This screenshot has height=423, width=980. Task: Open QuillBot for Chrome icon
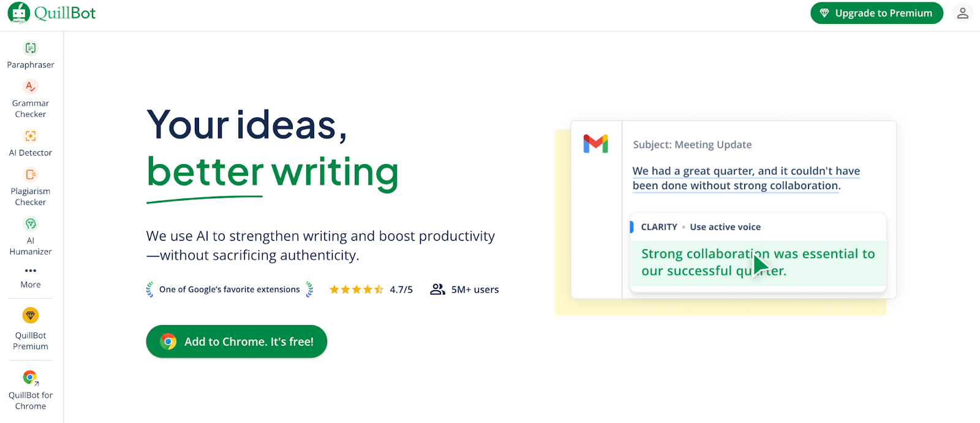(x=31, y=377)
